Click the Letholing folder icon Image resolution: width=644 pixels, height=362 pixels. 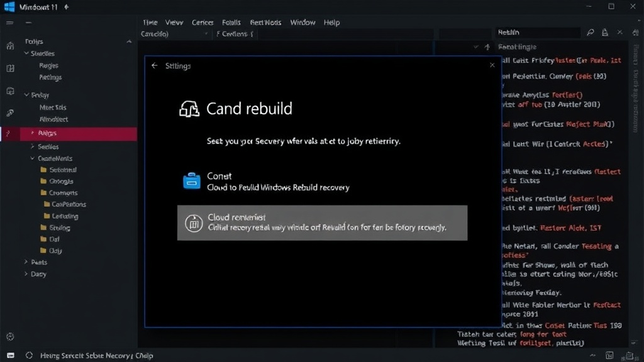(47, 216)
